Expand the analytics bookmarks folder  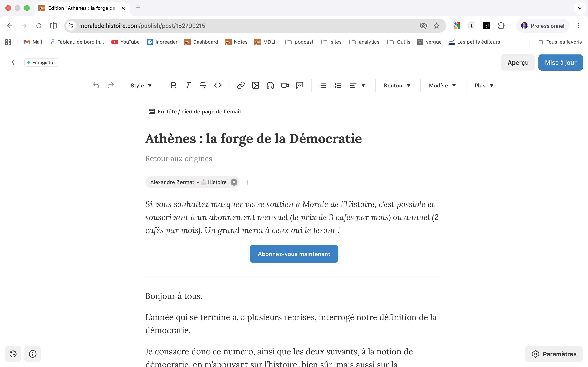click(364, 42)
